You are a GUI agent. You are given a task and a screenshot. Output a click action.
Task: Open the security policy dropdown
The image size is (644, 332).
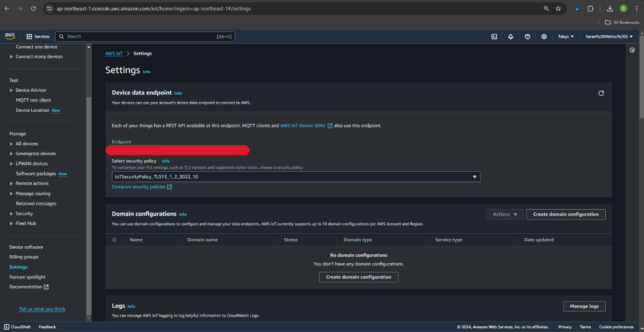click(296, 177)
